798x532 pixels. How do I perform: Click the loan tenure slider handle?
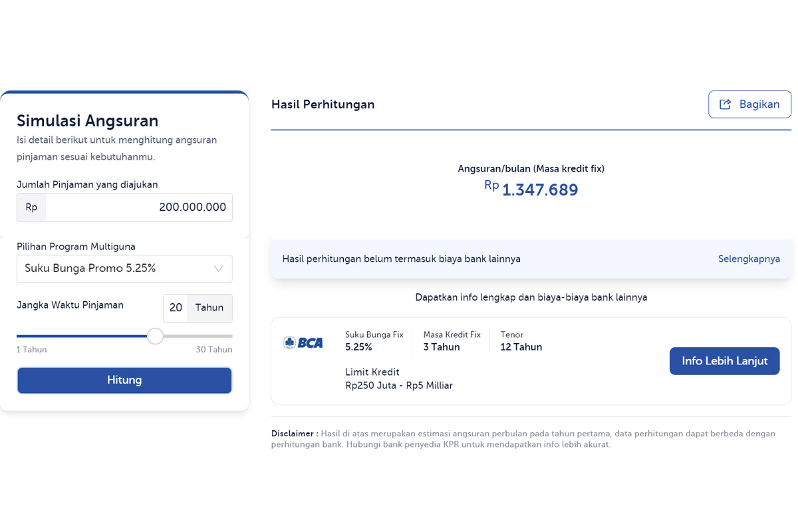pos(155,336)
